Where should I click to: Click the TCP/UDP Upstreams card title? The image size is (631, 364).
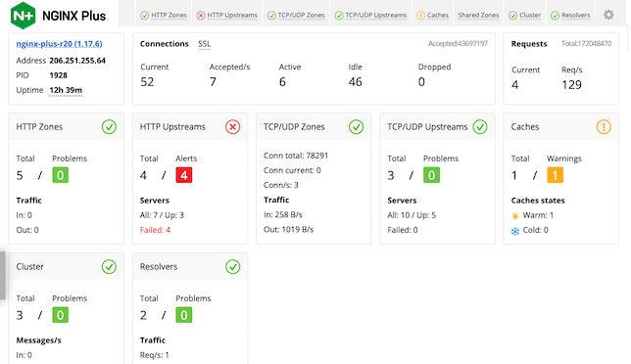427,127
